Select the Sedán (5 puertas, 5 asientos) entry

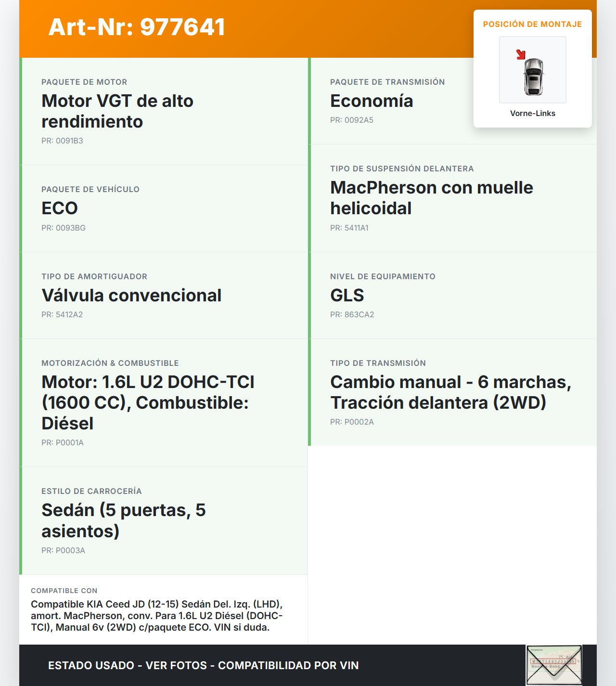[124, 520]
